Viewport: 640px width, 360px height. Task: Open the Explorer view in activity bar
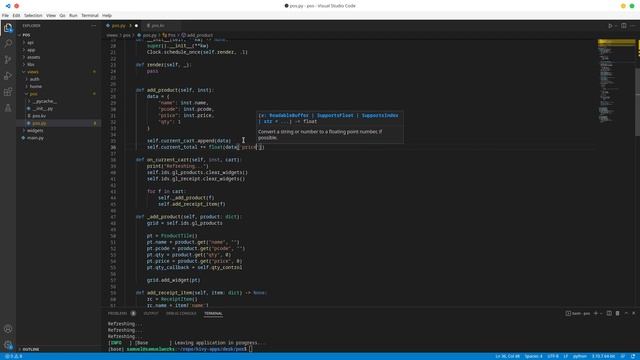pos(8,28)
